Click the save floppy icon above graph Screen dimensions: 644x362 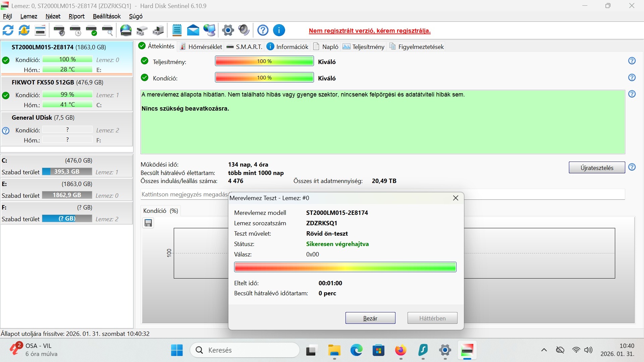pos(148,223)
